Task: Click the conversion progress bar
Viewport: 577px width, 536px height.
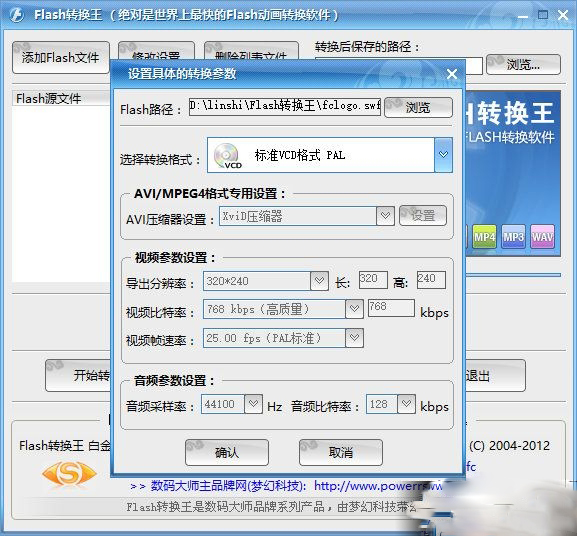Action: tap(513, 275)
